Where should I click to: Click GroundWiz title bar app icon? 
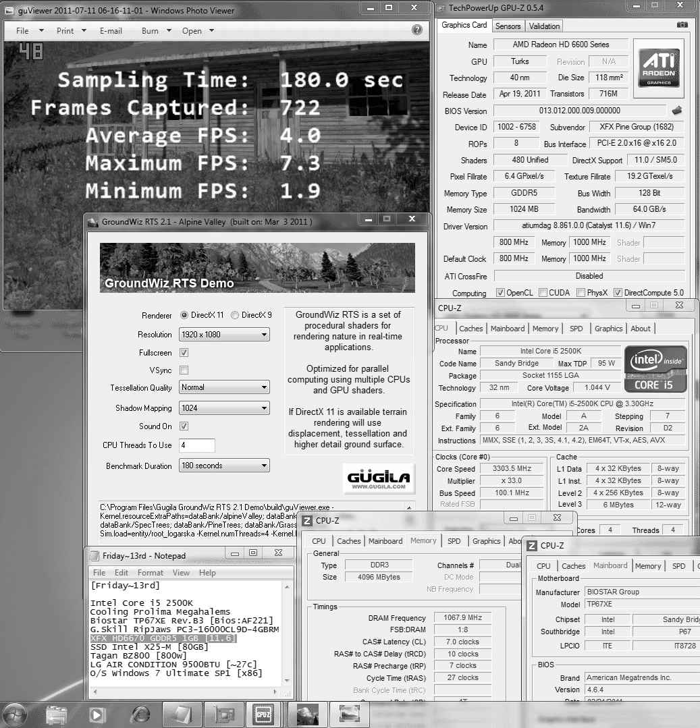coord(93,222)
